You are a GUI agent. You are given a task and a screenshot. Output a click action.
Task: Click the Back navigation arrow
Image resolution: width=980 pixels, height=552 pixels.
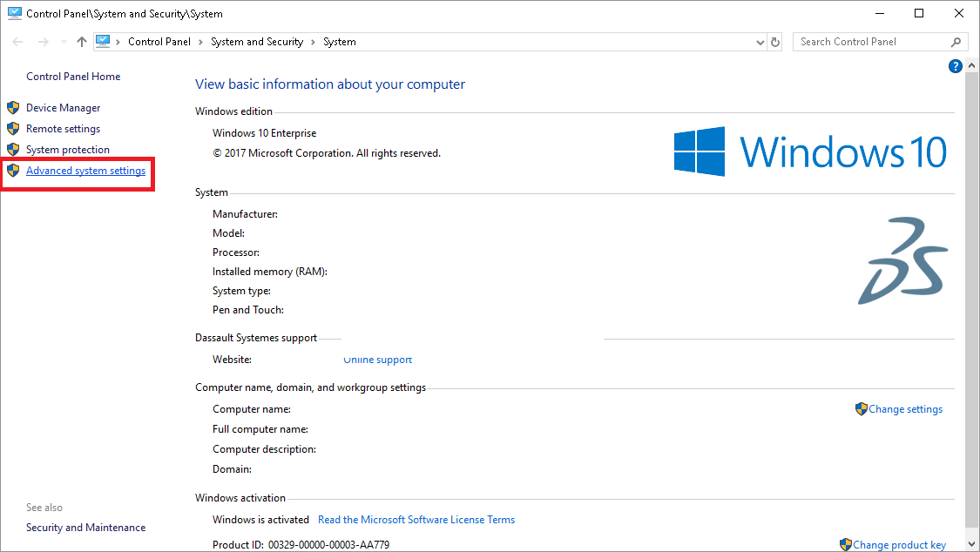click(17, 42)
